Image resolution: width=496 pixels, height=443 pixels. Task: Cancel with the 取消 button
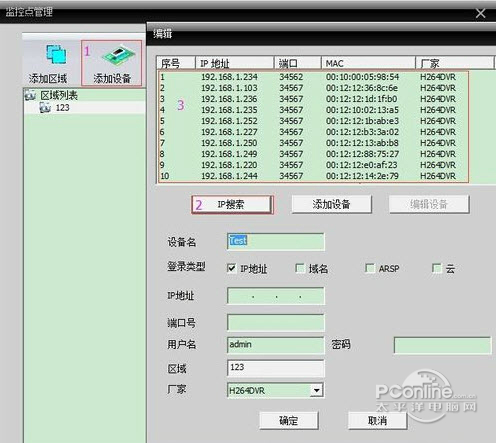click(377, 420)
